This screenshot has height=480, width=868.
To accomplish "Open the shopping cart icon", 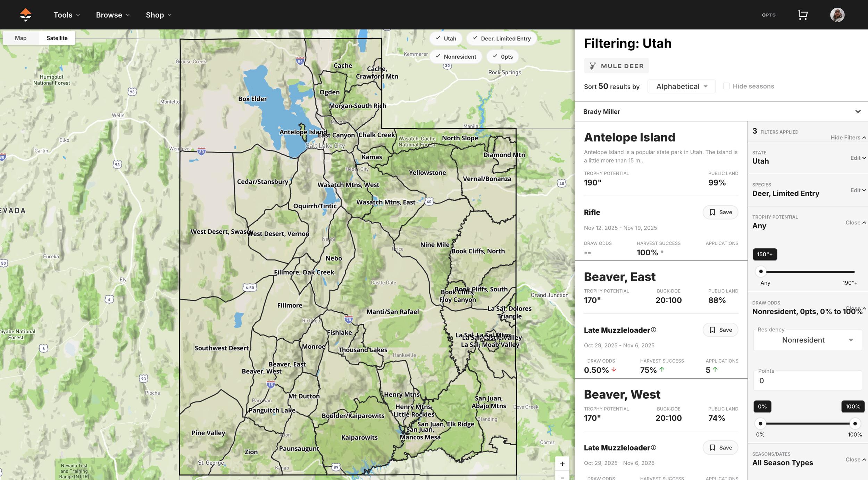I will (803, 15).
